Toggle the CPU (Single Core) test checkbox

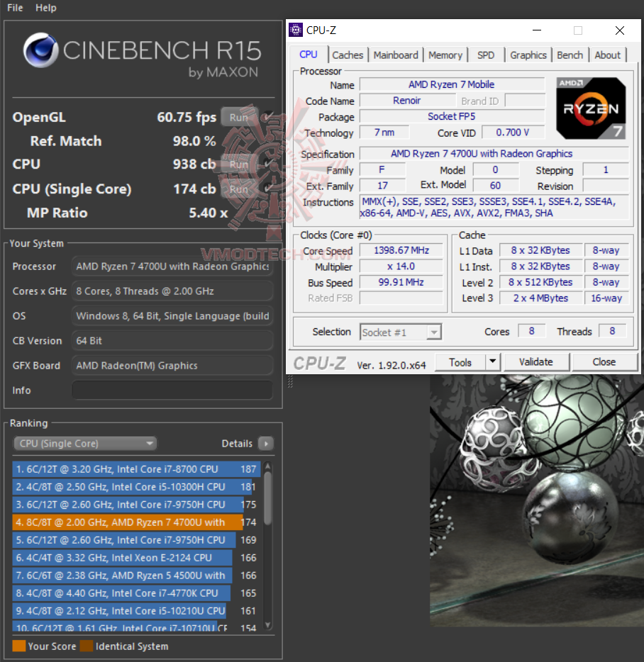[x=267, y=189]
